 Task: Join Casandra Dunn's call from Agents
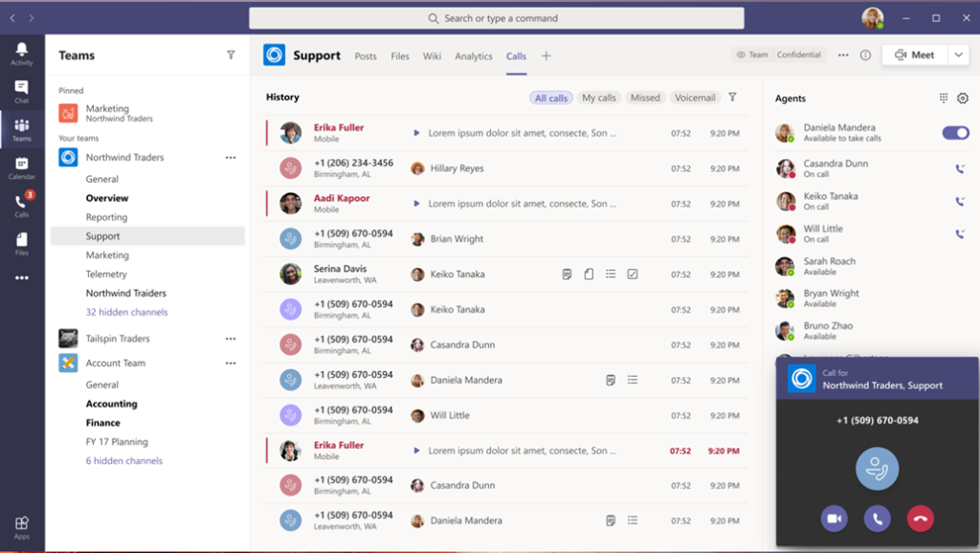coord(959,168)
